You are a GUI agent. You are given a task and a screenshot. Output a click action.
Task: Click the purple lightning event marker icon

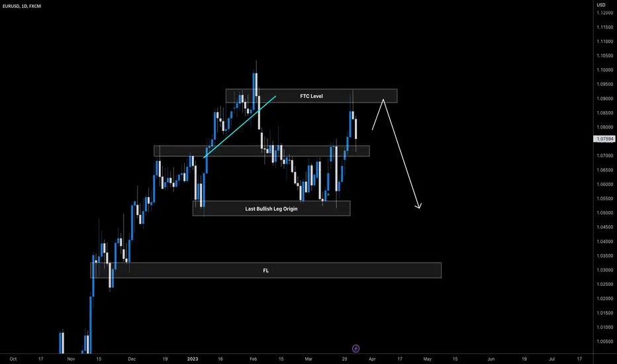(356, 349)
